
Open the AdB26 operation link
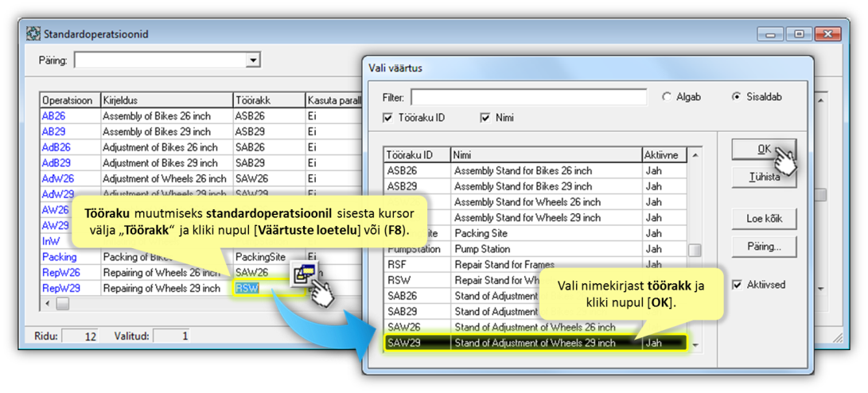coord(56,148)
